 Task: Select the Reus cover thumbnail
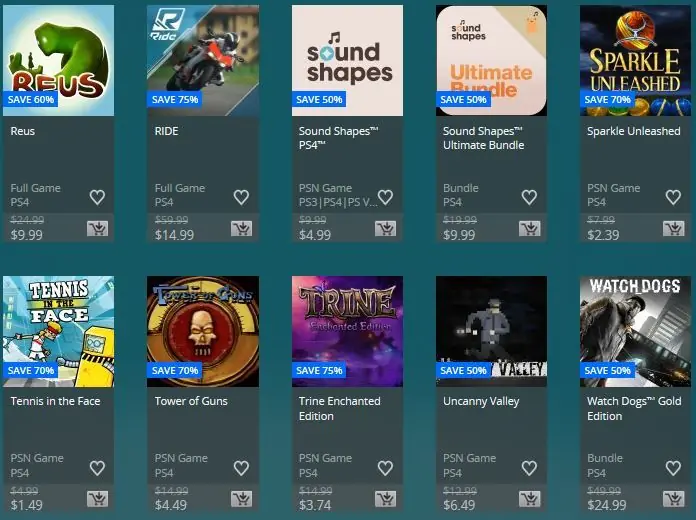59,60
